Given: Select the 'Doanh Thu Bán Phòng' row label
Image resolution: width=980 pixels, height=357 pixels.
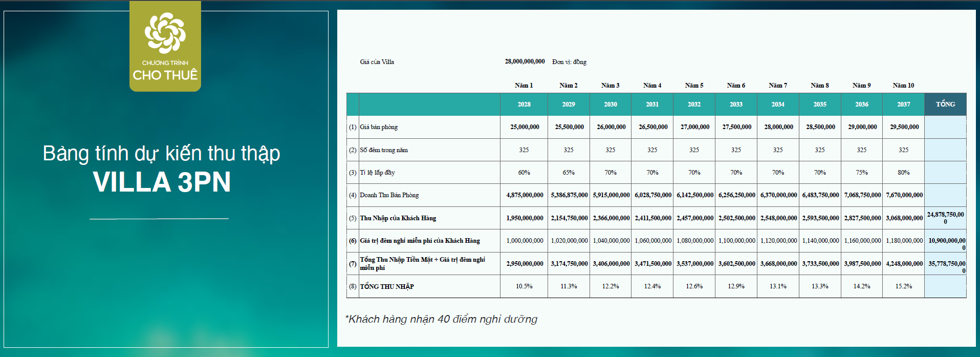Looking at the screenshot, I should coord(389,195).
